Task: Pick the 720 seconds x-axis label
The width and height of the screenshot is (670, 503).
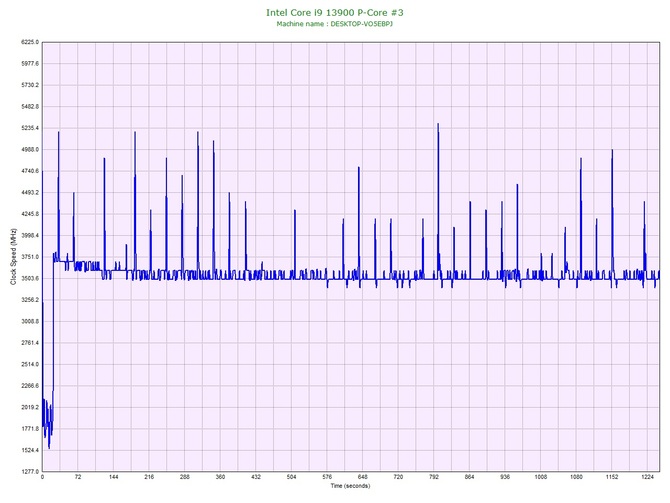Action: click(398, 477)
